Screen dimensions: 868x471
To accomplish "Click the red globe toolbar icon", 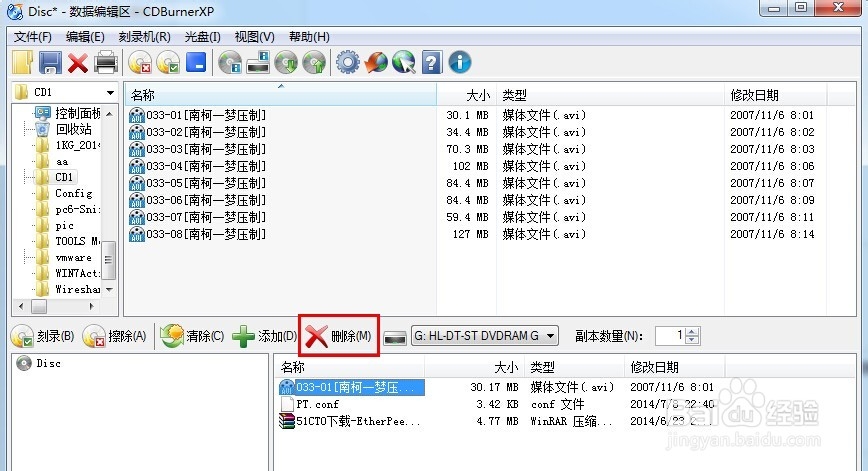I will click(x=376, y=63).
